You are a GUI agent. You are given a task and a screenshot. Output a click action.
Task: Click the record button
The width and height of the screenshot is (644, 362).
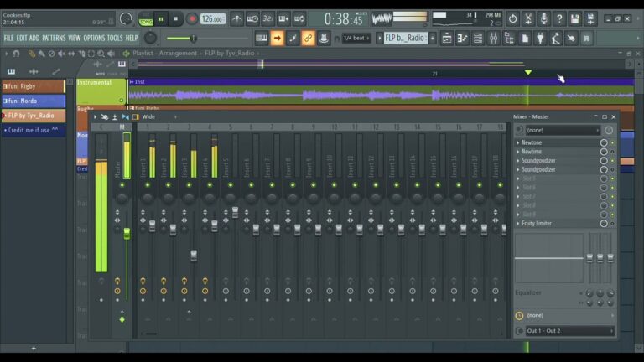pyautogui.click(x=191, y=19)
